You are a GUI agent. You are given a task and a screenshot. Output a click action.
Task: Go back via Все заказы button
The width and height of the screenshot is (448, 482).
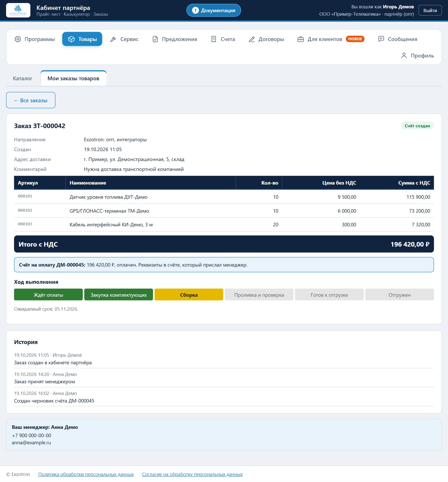(31, 100)
